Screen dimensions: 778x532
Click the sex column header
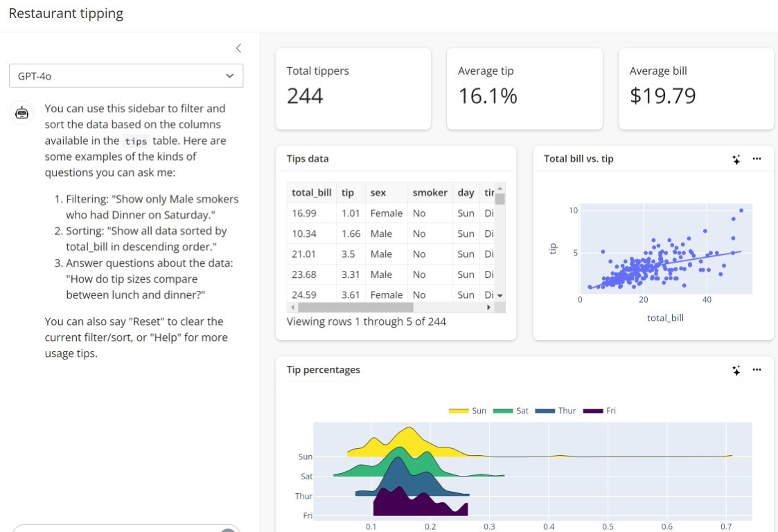(x=378, y=193)
